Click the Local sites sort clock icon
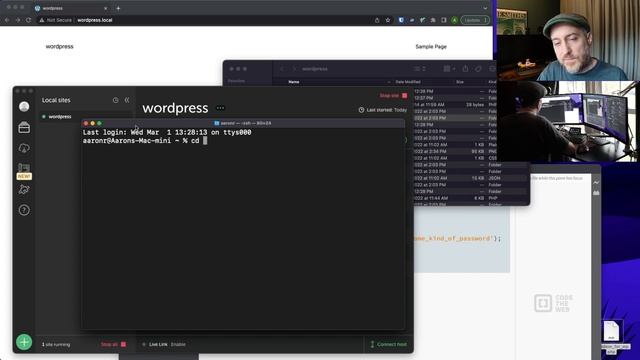This screenshot has height=360, width=640. coord(116,100)
